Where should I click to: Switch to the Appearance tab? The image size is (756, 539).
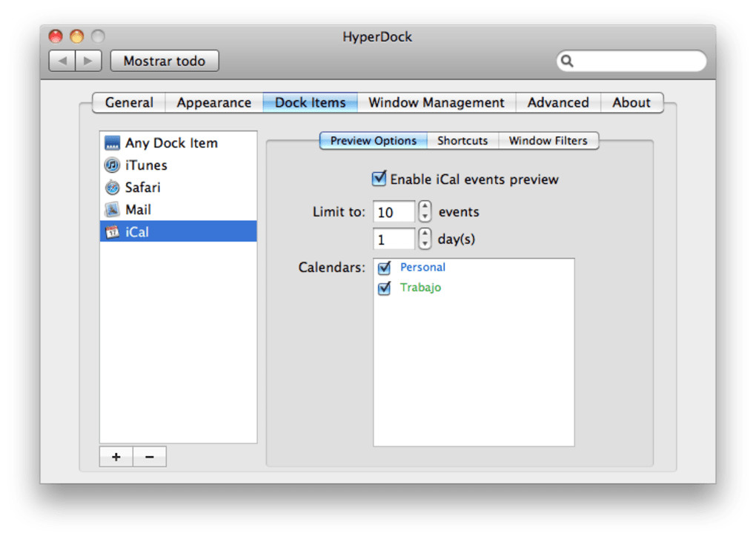click(214, 103)
